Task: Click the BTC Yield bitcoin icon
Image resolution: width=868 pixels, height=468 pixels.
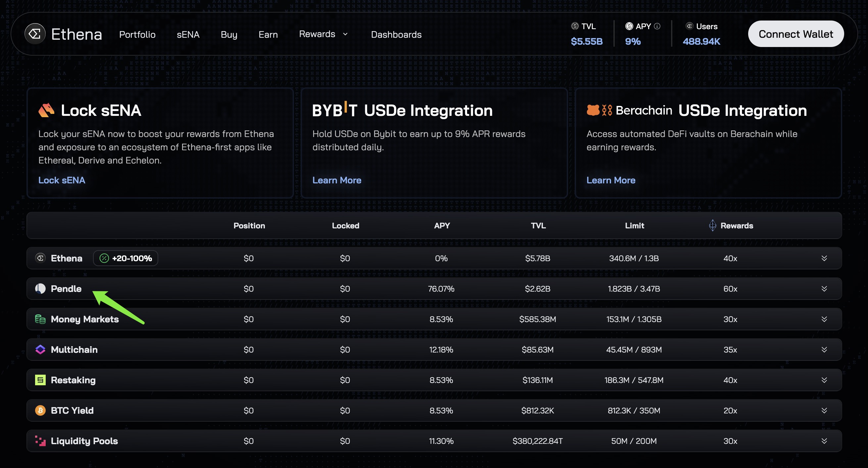Action: (40, 410)
